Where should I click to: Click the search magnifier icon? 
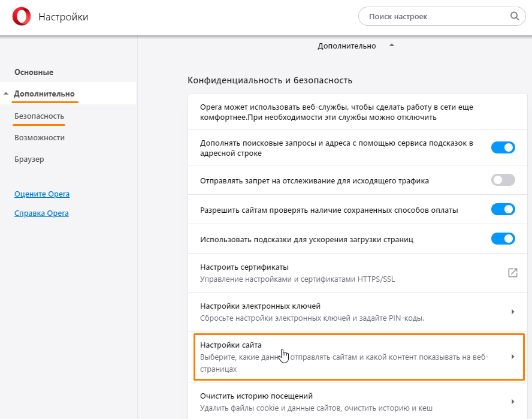click(x=514, y=16)
